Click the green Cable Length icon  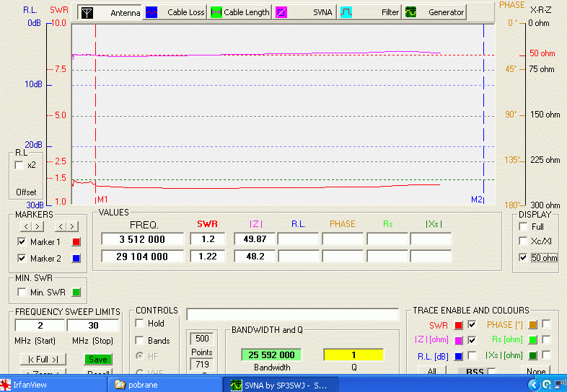point(216,12)
